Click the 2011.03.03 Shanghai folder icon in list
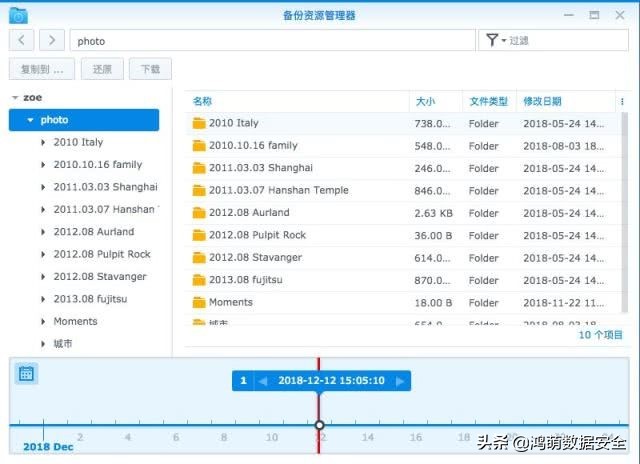Image resolution: width=640 pixels, height=464 pixels. tap(199, 168)
